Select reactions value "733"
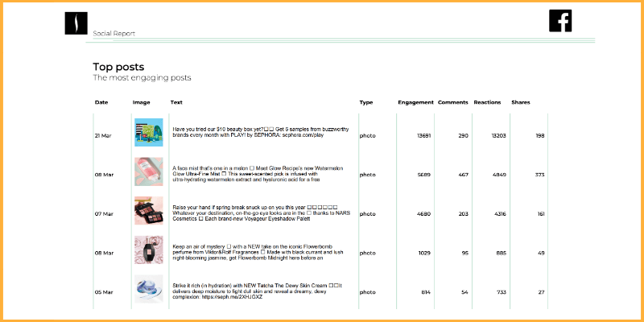 (502, 292)
